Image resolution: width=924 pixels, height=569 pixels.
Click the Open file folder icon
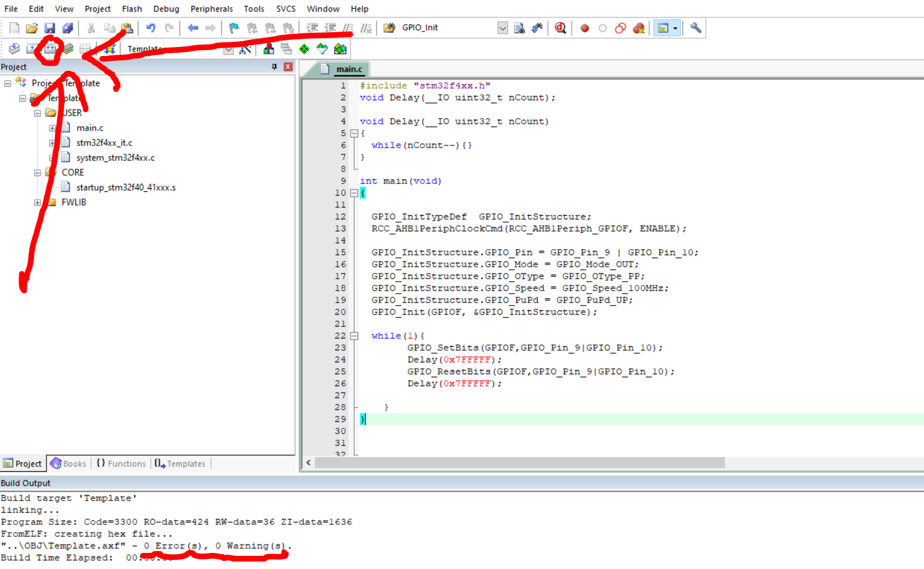pos(32,28)
